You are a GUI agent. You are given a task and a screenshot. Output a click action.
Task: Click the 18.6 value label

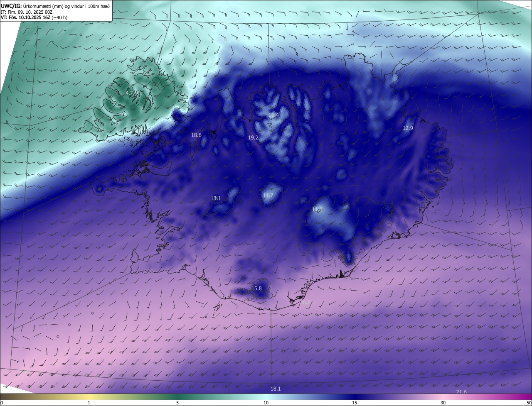pyautogui.click(x=196, y=135)
